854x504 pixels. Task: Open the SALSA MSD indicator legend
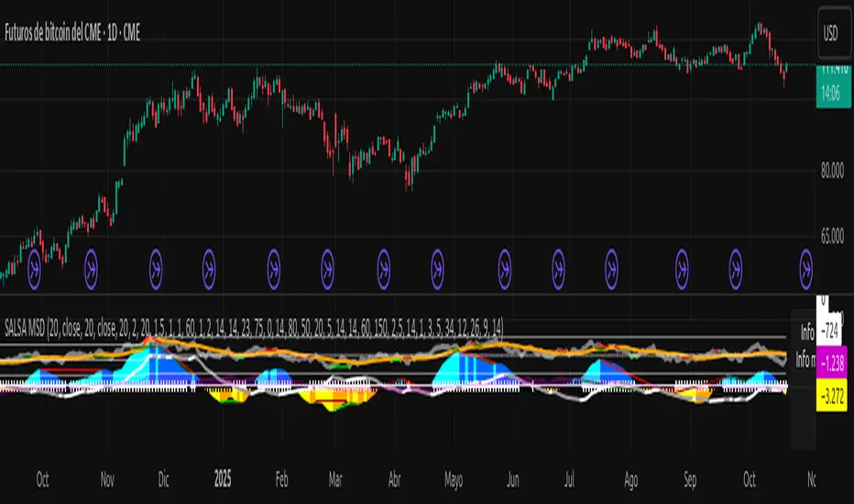click(x=254, y=328)
